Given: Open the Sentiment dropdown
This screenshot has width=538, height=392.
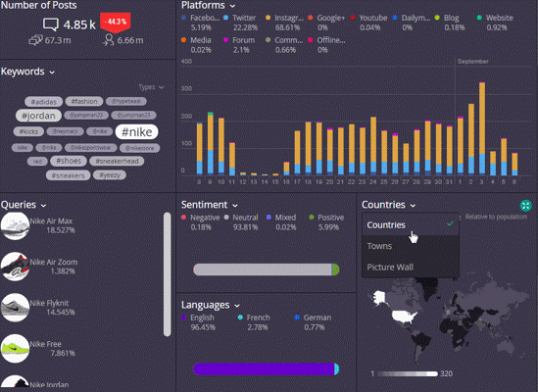Looking at the screenshot, I should [210, 205].
